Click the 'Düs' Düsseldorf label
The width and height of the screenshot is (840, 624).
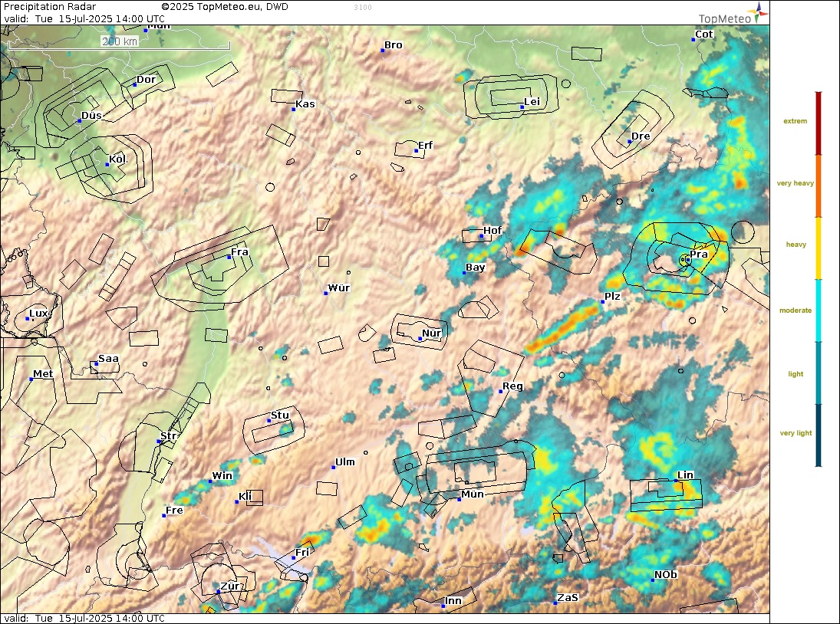tap(91, 115)
